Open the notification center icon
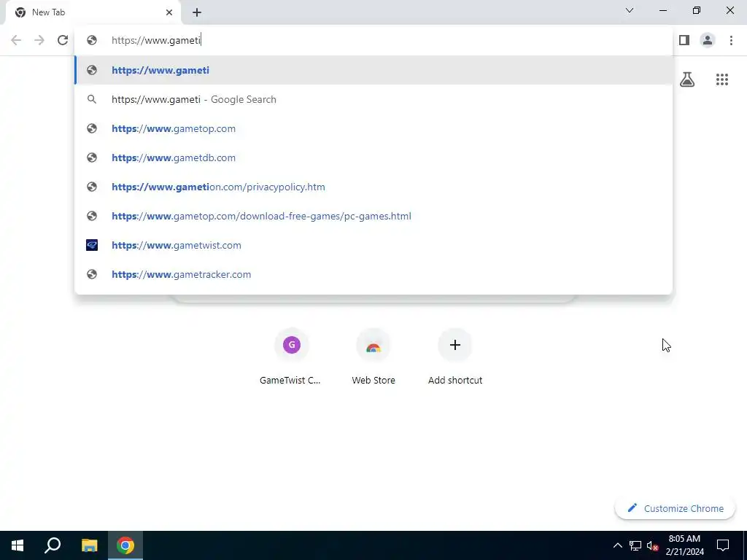 click(723, 545)
